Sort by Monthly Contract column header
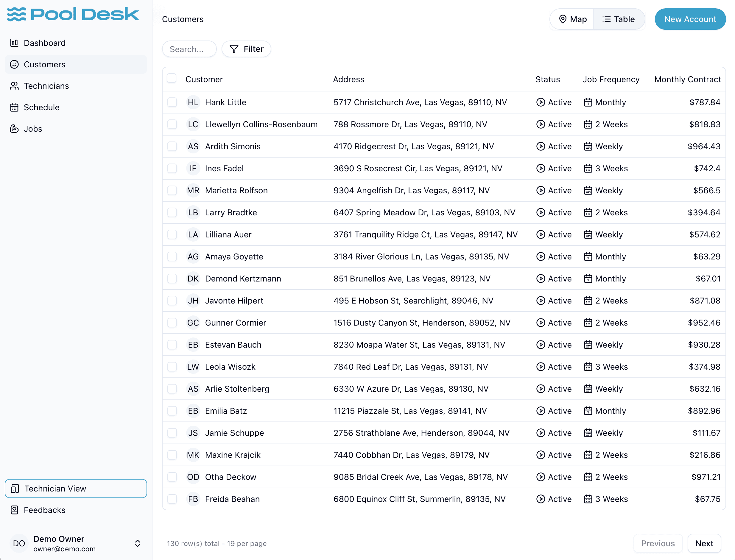Screen dimensions: 735x560 [x=687, y=79]
